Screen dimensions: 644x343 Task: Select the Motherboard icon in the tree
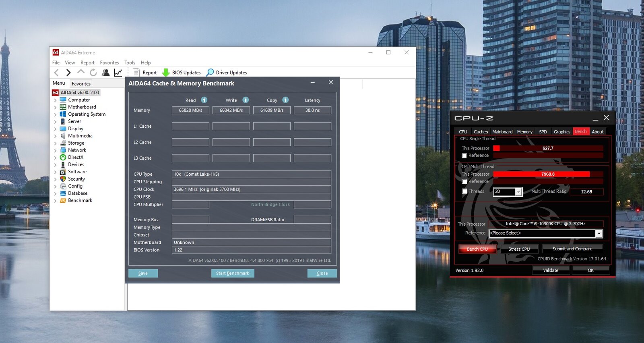tap(63, 107)
